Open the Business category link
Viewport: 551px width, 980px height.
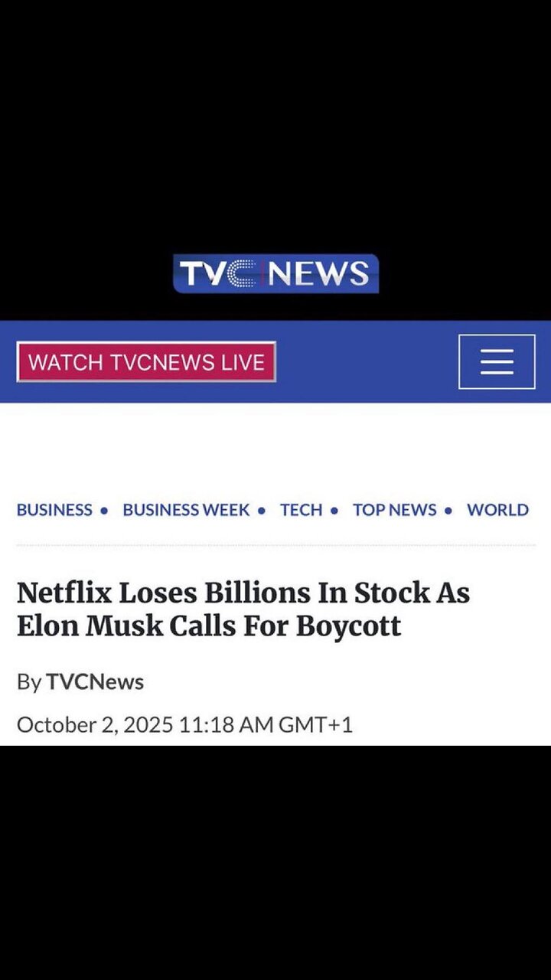click(54, 510)
